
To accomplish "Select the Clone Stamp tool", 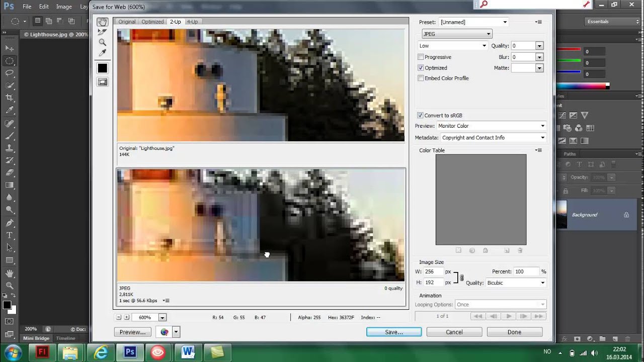I will (10, 148).
